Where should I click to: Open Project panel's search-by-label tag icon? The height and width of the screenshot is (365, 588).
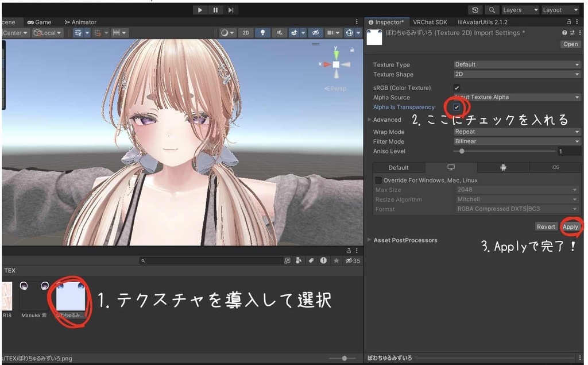311,260
